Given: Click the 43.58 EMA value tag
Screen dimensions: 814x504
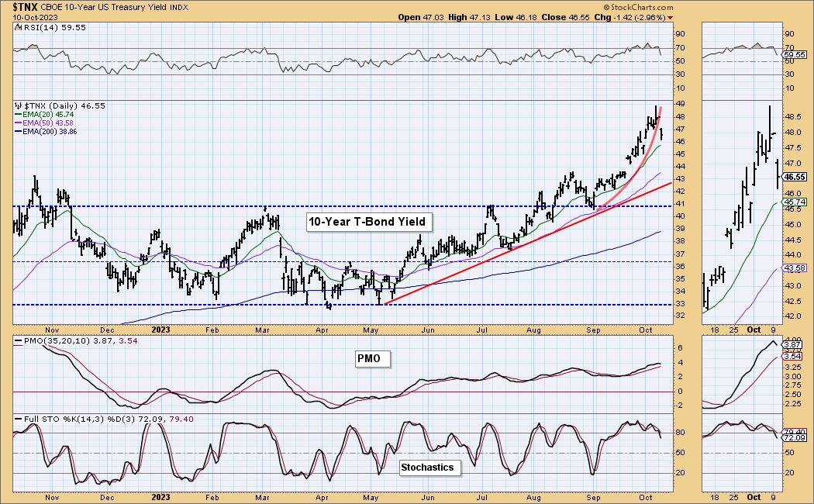Looking at the screenshot, I should [x=795, y=268].
